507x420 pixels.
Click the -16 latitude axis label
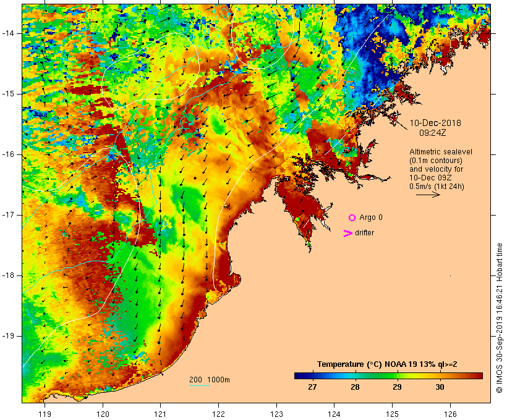[x=7, y=154]
